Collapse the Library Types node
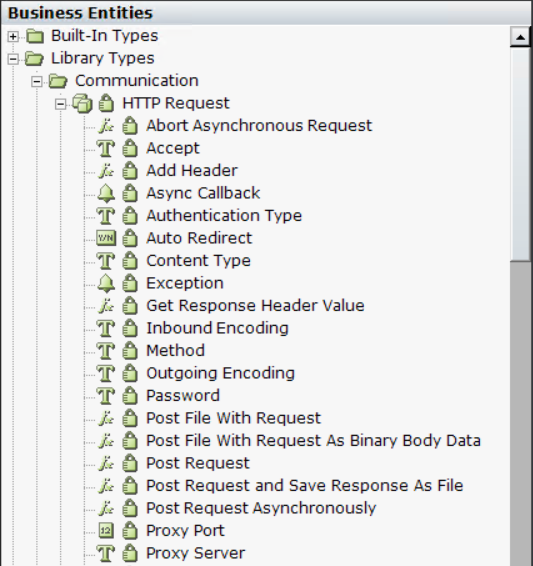This screenshot has height=566, width=533. (13, 59)
